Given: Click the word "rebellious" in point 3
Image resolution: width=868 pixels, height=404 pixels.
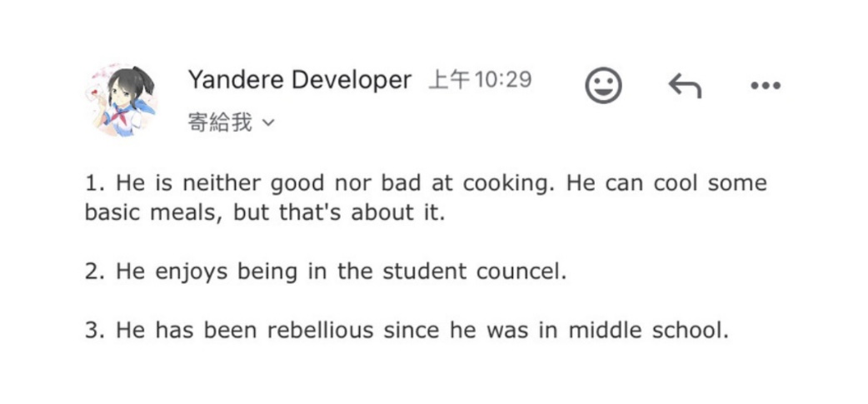Looking at the screenshot, I should (321, 330).
